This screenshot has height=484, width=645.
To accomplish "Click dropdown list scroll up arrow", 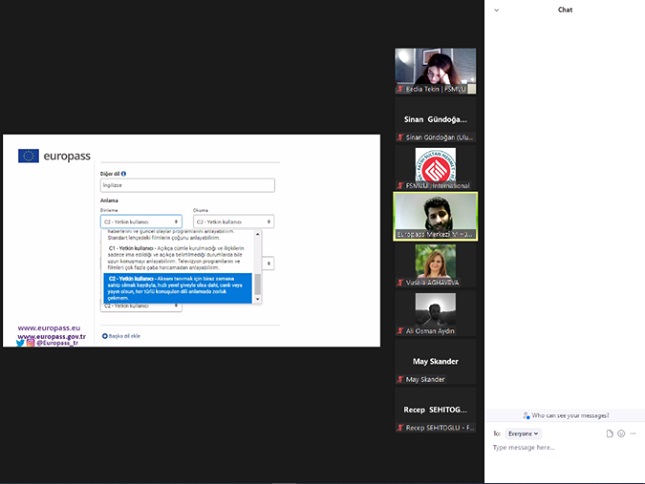I will 258,234.
